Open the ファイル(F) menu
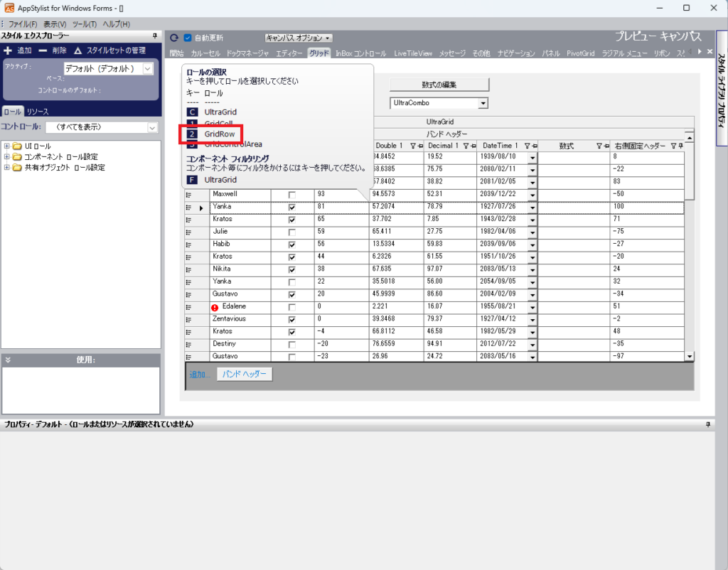This screenshot has height=570, width=728. 22,24
